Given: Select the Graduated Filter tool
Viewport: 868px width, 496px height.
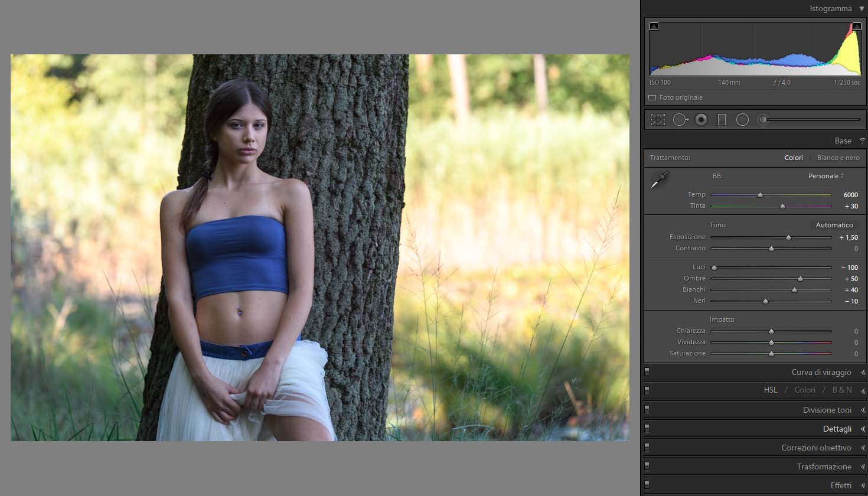Looking at the screenshot, I should coord(722,120).
